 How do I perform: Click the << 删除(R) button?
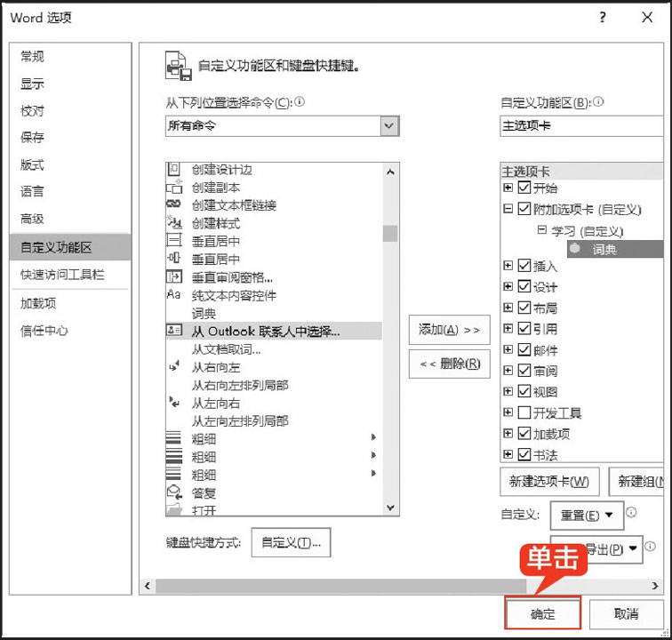click(449, 364)
